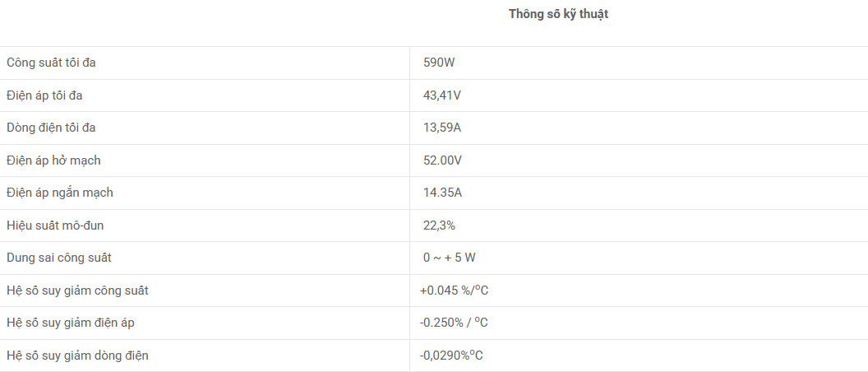Click the 14.35A short-circuit value

(442, 193)
